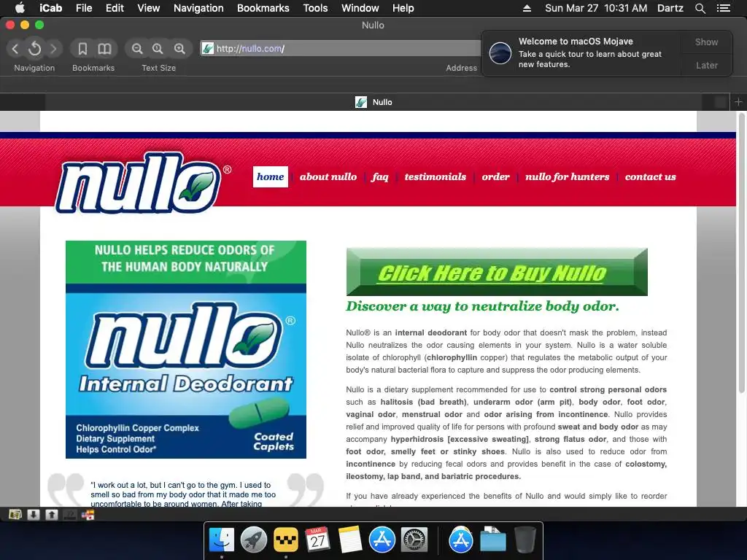Open the order link
The height and width of the screenshot is (560, 747).
pos(495,176)
